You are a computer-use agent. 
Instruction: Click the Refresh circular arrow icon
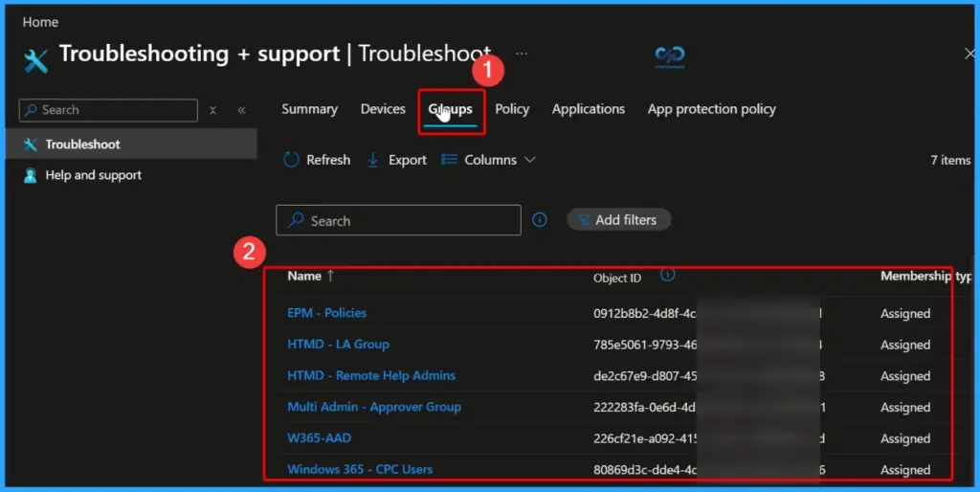point(291,160)
